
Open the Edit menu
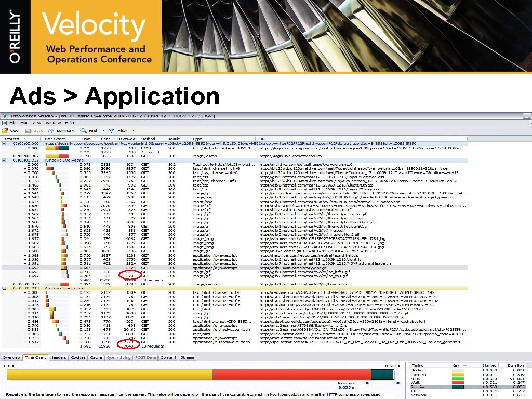(24, 123)
